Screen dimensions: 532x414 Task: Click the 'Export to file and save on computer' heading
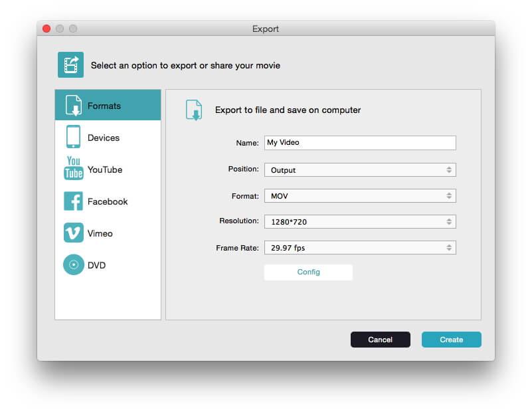[288, 110]
